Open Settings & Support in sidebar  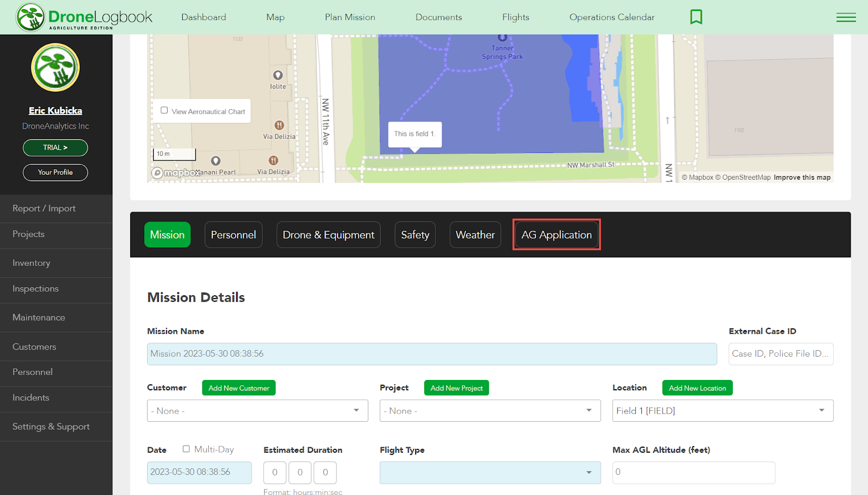click(56, 427)
